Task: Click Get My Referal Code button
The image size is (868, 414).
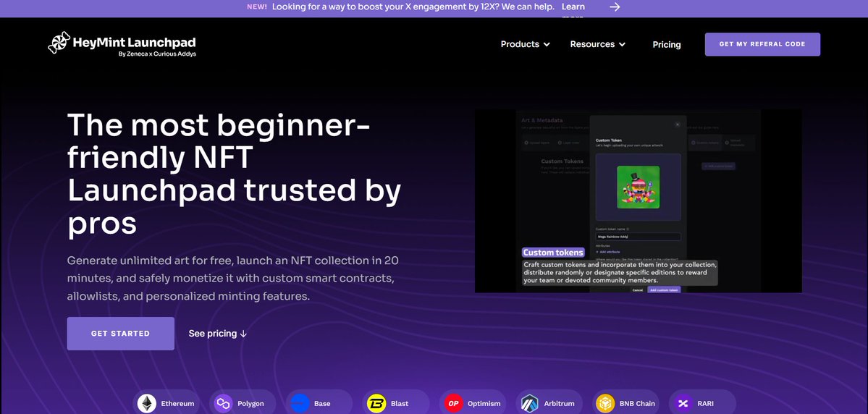Action: click(x=762, y=44)
